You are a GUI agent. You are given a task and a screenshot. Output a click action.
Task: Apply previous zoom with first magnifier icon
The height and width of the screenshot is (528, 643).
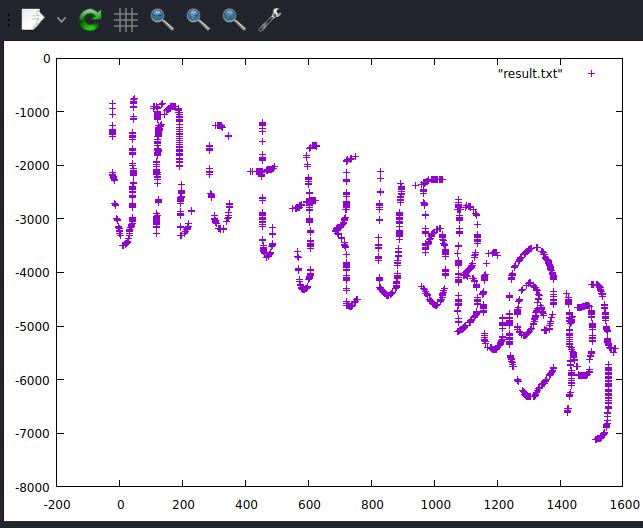tap(162, 20)
